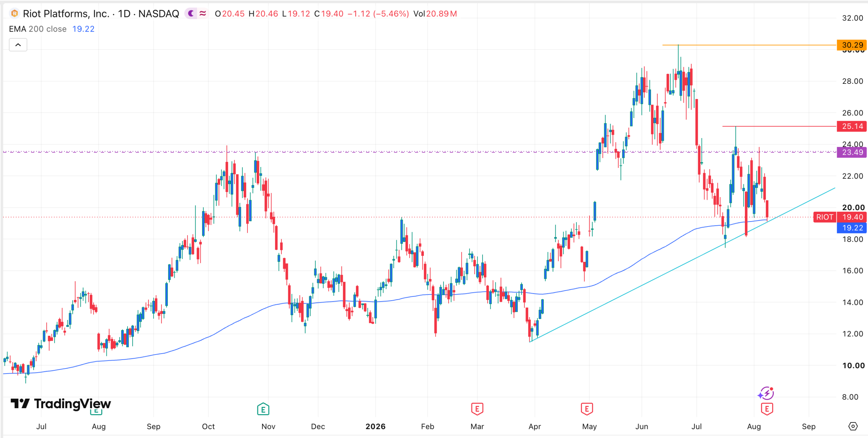Click the 14.00 price scale label

tap(852, 302)
